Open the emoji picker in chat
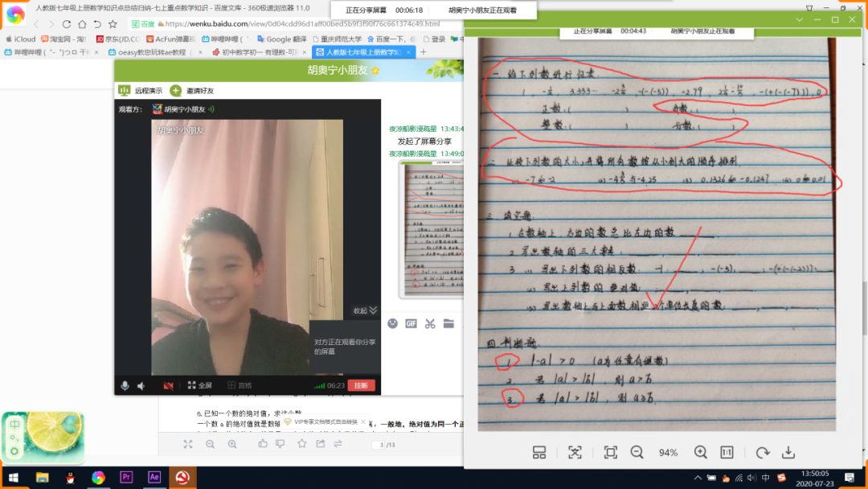Image resolution: width=868 pixels, height=489 pixels. pyautogui.click(x=392, y=323)
